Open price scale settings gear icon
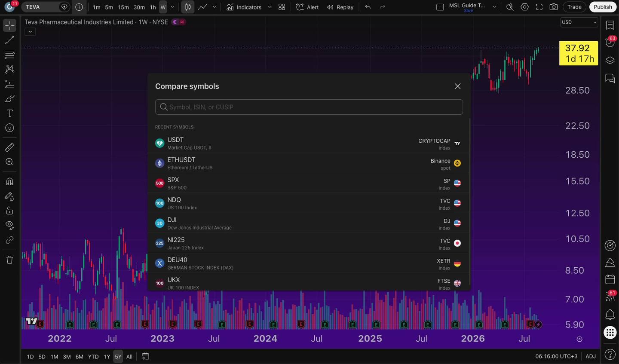 [x=579, y=339]
